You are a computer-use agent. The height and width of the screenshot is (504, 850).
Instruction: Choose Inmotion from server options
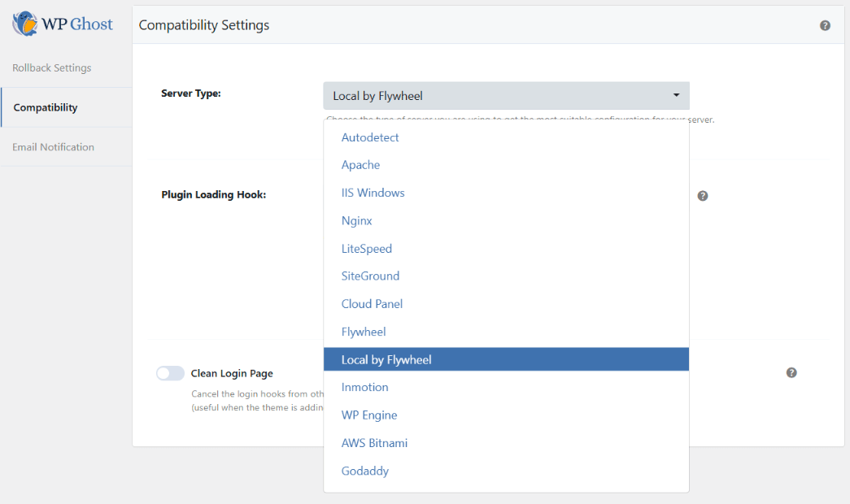coord(364,387)
